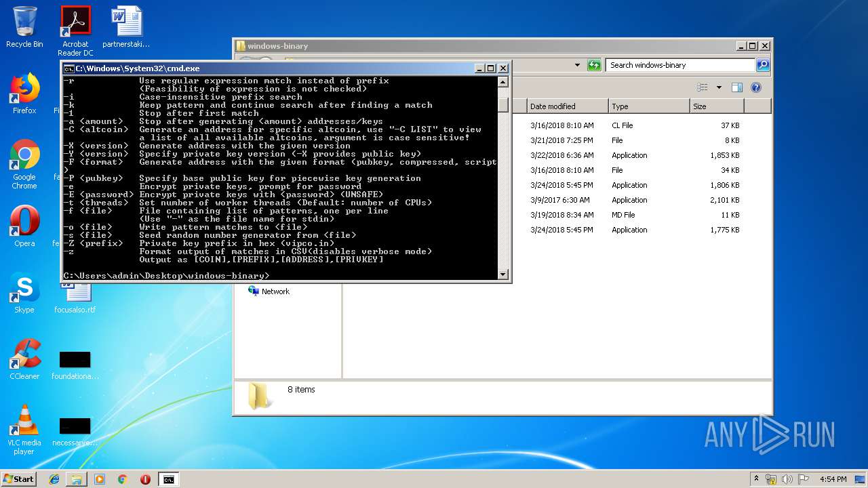
Task: Select the 1,853 KB Application row
Action: pos(556,155)
